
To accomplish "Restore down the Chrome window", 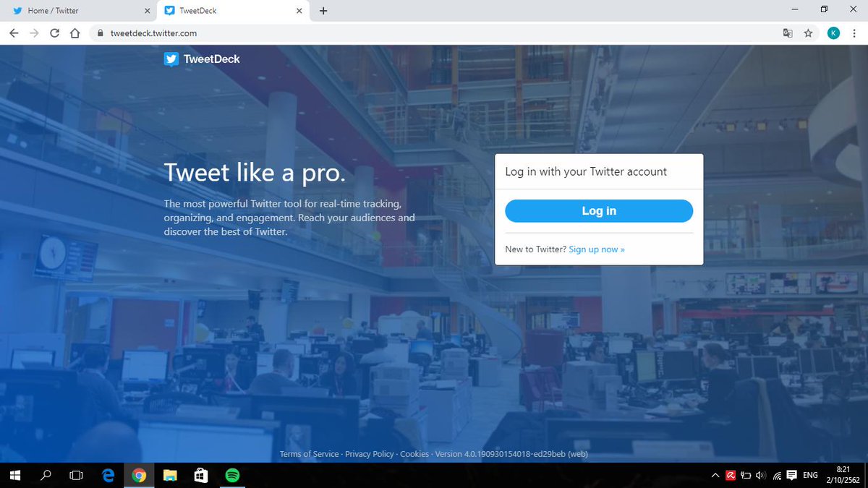I will pyautogui.click(x=824, y=9).
